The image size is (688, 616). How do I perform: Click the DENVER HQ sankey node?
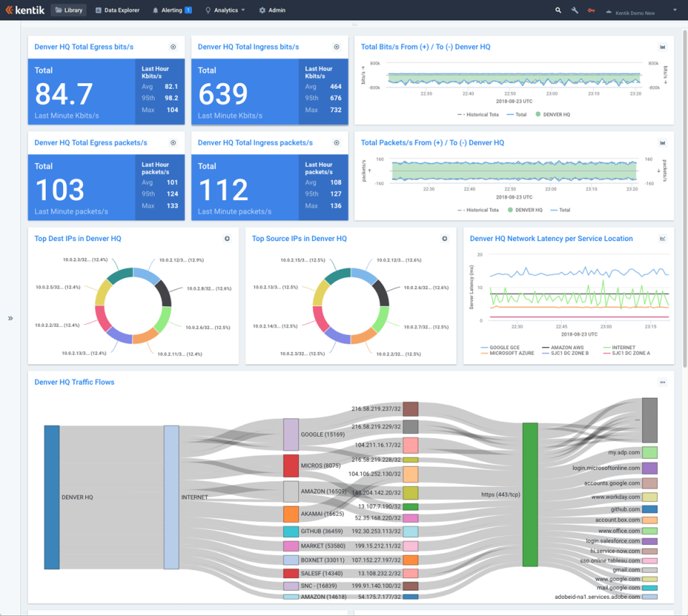click(x=52, y=497)
